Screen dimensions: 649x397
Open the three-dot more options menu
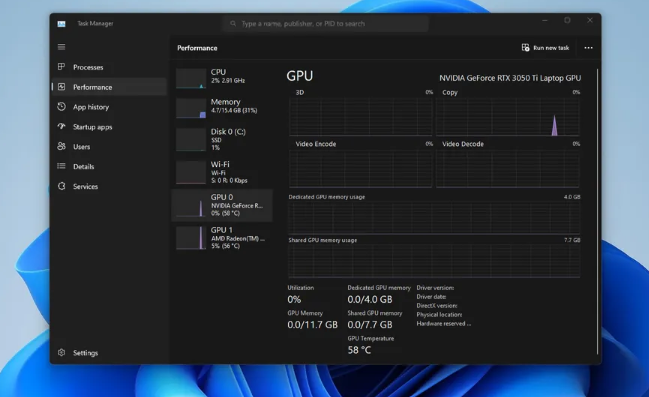point(588,48)
